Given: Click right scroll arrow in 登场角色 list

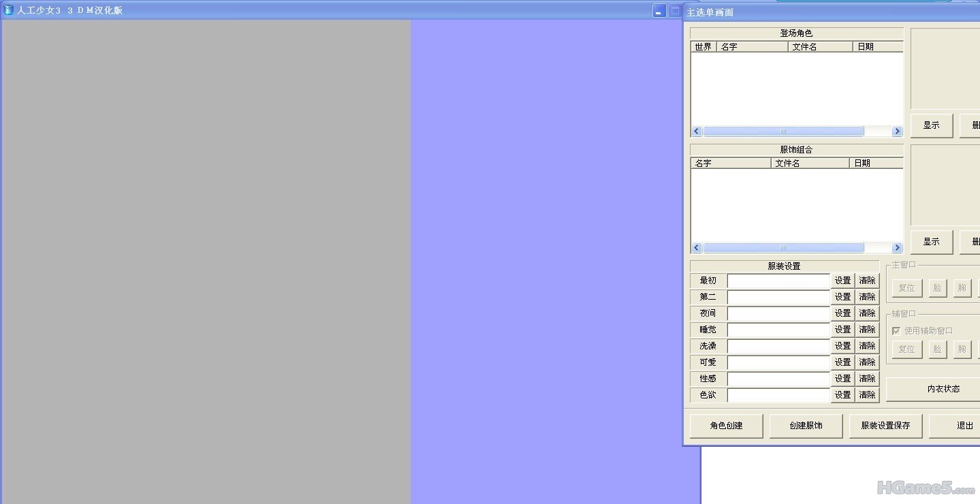Looking at the screenshot, I should click(x=897, y=131).
